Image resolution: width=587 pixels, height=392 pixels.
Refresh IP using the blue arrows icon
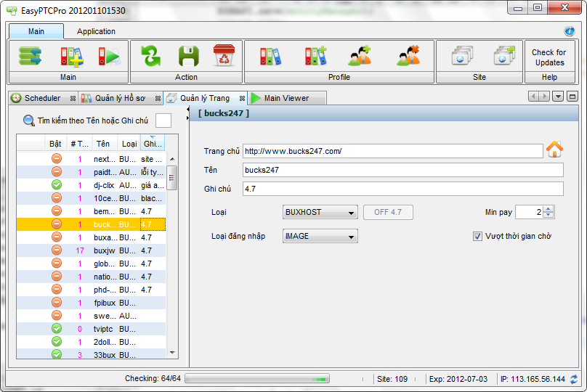click(573, 379)
